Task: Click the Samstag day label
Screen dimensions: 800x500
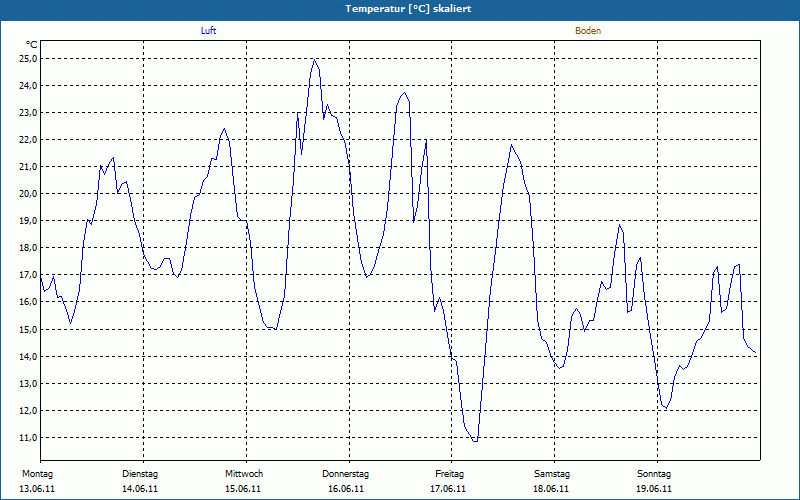Action: [552, 474]
